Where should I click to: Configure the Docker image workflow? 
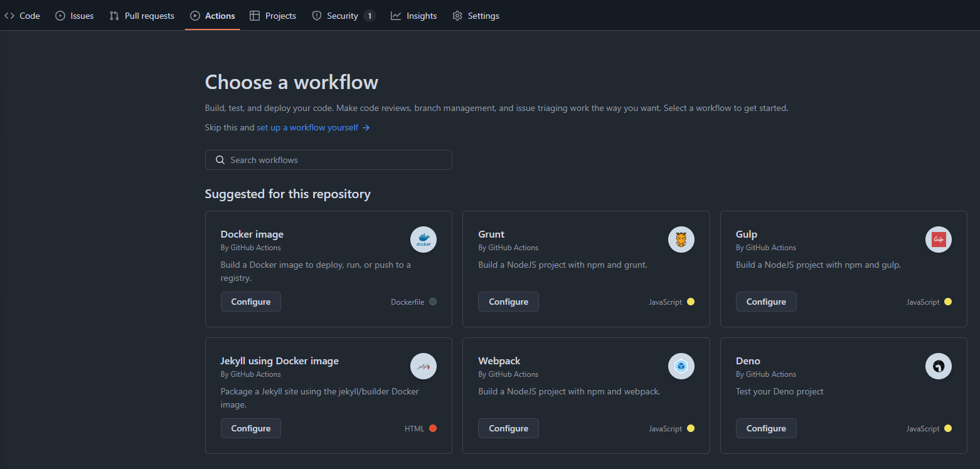pos(251,302)
